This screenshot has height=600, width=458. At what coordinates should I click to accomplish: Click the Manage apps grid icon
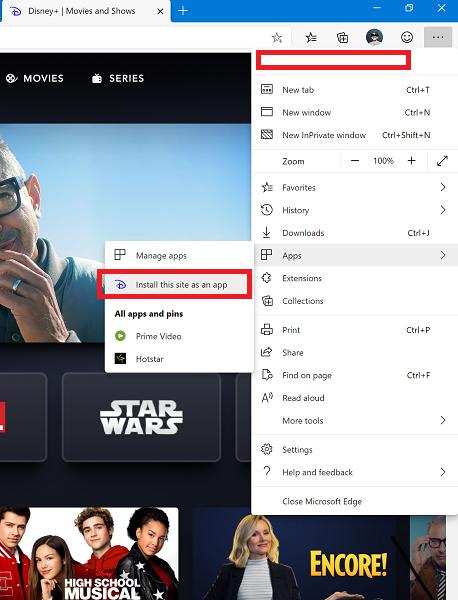click(x=120, y=254)
